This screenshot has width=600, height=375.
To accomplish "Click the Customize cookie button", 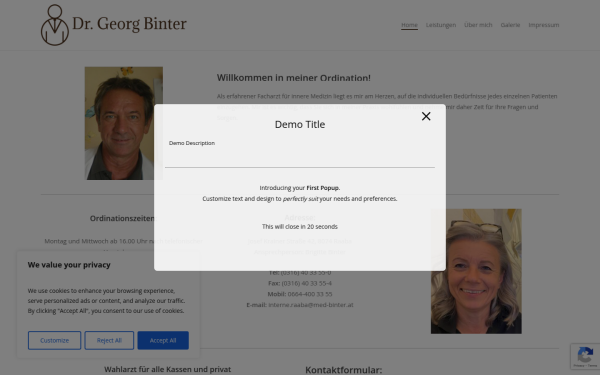I will pyautogui.click(x=54, y=340).
